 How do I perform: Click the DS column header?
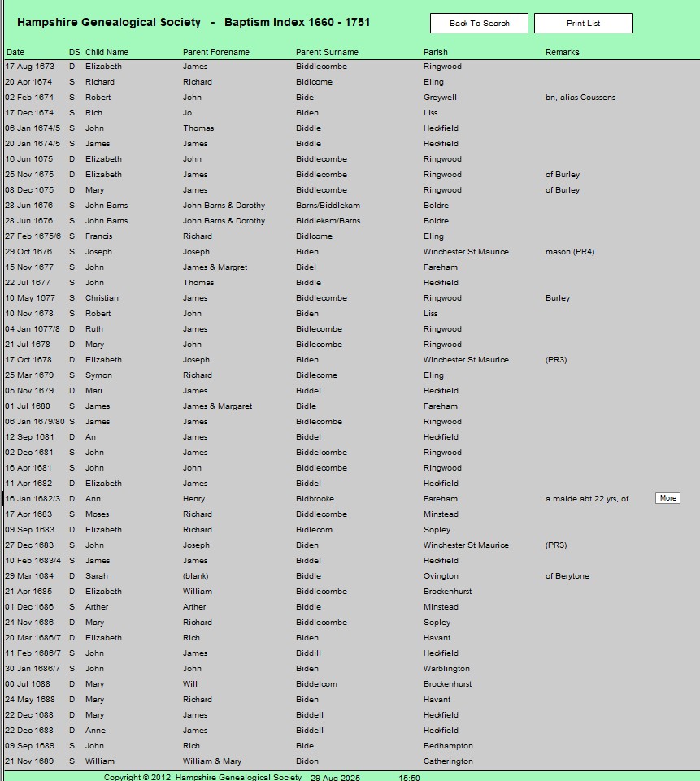(x=74, y=52)
